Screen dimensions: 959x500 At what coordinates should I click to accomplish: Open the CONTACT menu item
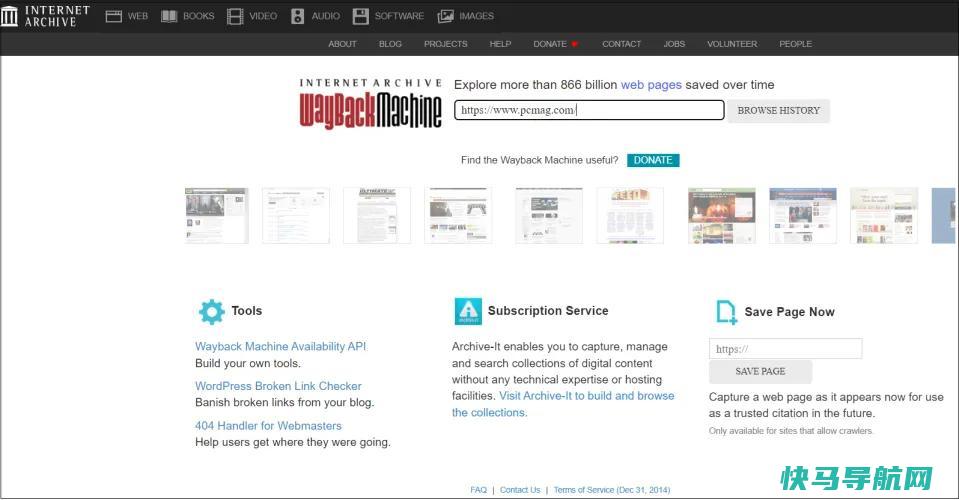click(621, 44)
